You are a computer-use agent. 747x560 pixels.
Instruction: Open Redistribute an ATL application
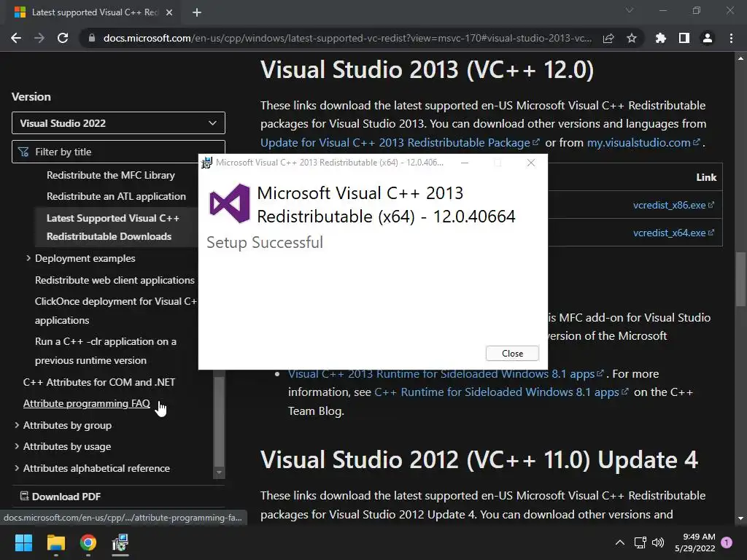click(x=116, y=196)
